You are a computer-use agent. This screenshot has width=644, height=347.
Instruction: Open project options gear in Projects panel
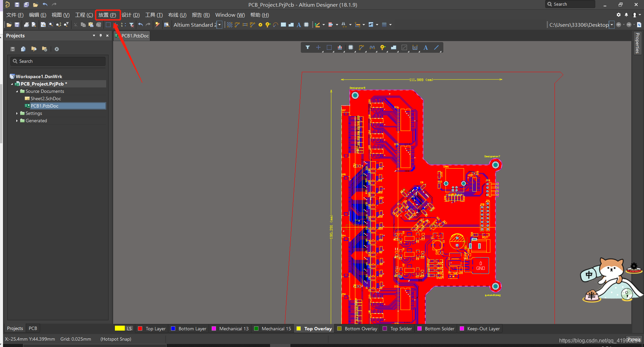pos(57,49)
